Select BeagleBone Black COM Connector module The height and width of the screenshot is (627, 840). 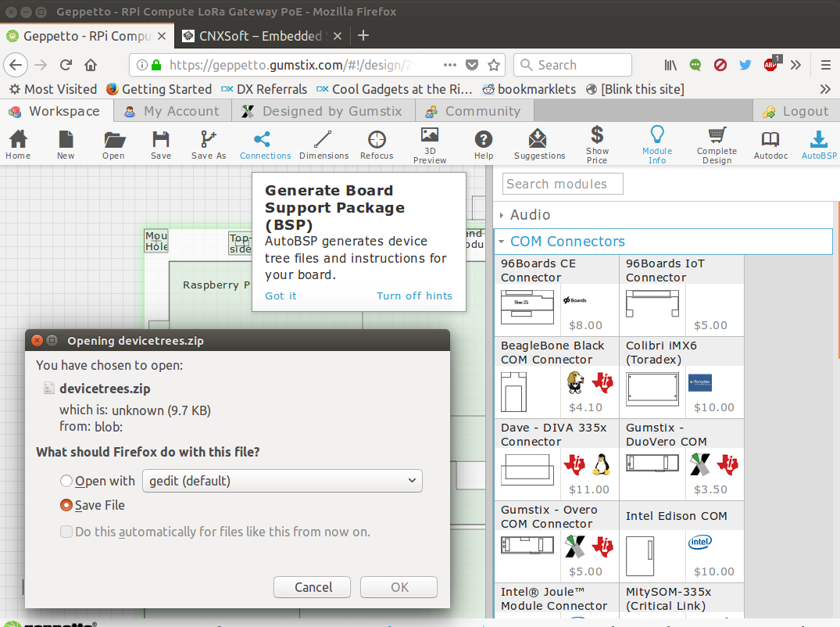coord(556,378)
